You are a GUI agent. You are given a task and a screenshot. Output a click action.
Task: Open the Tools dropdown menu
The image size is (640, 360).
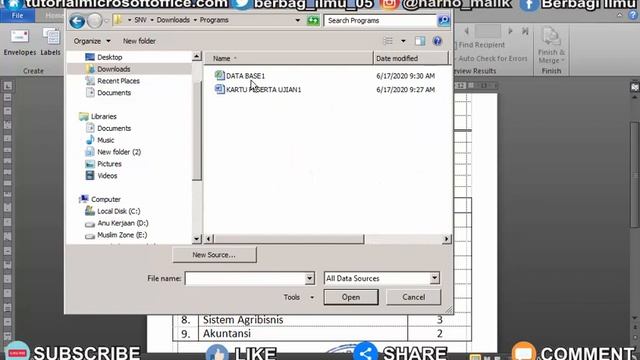tap(299, 297)
